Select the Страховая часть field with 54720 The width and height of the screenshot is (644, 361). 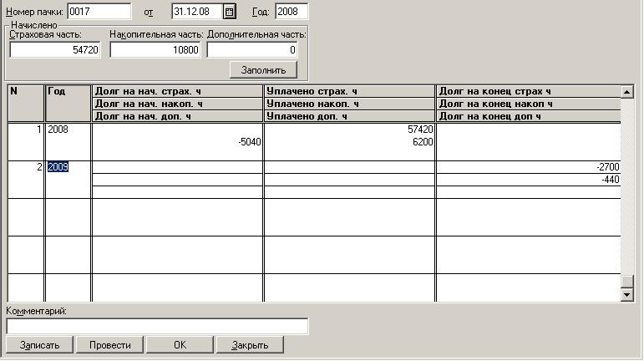(x=55, y=51)
